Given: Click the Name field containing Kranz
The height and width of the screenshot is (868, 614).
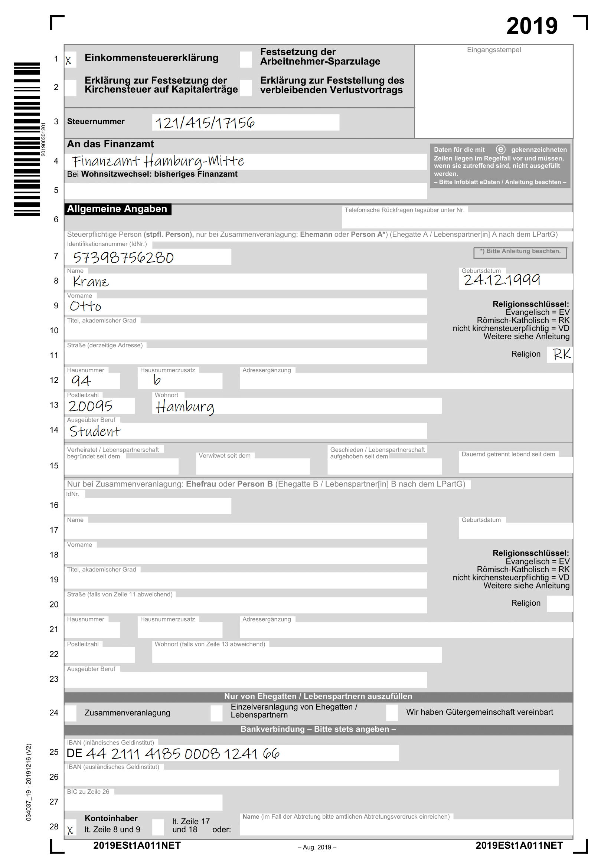Looking at the screenshot, I should 246,282.
